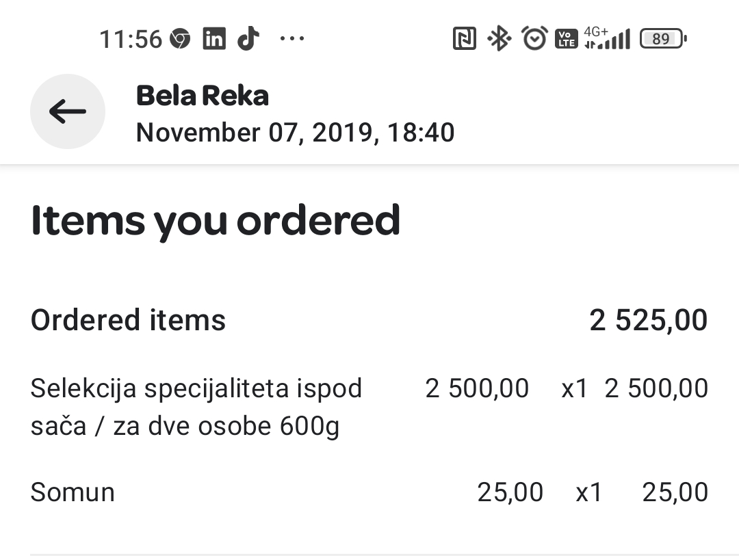739x560 pixels.
Task: Tap the 11:56 clock time
Action: click(131, 39)
